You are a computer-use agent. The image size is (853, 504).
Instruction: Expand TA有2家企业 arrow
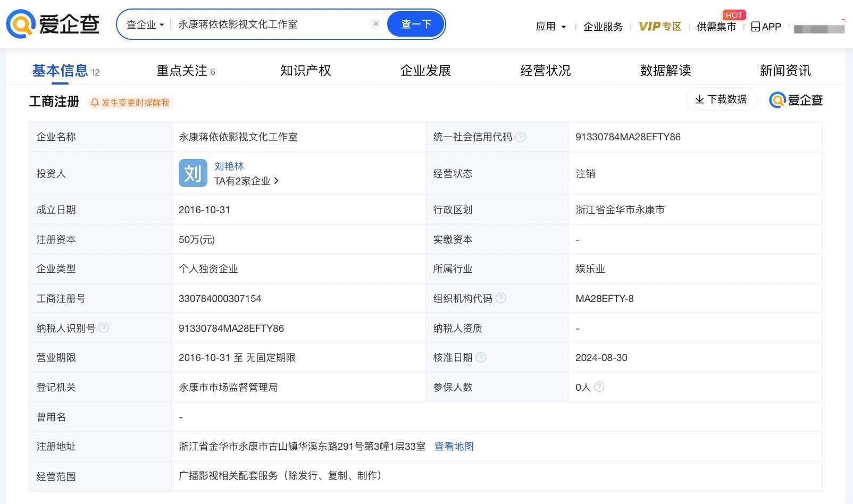276,181
